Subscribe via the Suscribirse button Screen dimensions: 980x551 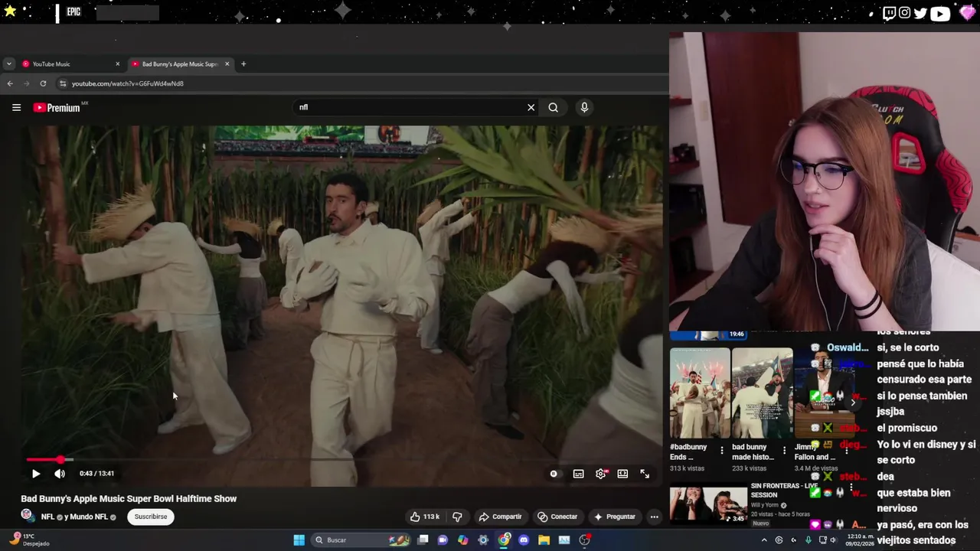pos(151,517)
